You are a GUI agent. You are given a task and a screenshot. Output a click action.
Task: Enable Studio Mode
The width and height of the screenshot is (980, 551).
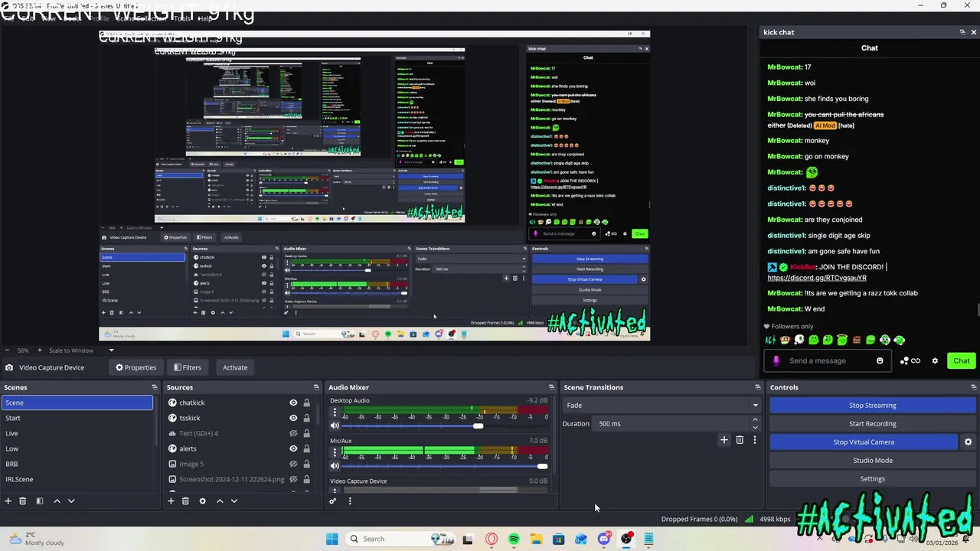click(872, 461)
